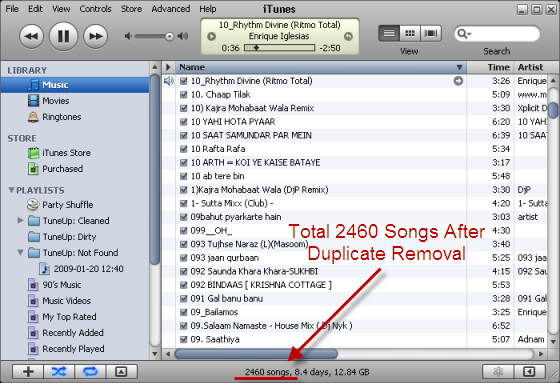Screen dimensions: 560x383
Task: Open the Recently Played playlist
Action: [75, 349]
